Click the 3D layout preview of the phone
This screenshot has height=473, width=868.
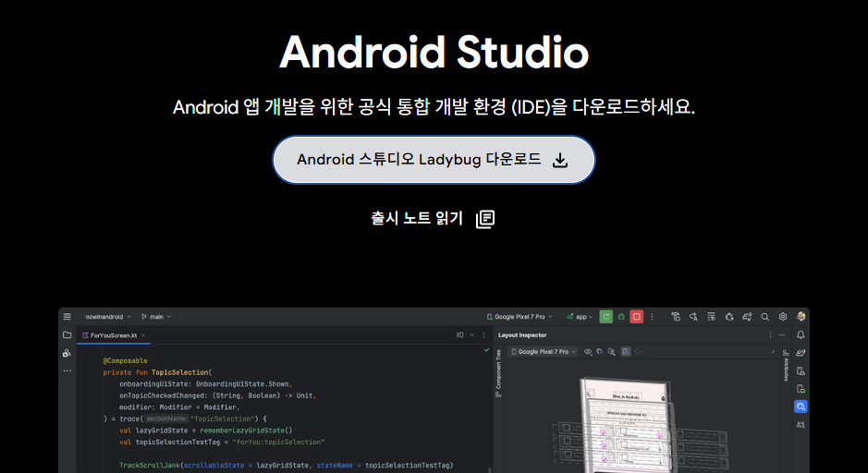pos(626,425)
